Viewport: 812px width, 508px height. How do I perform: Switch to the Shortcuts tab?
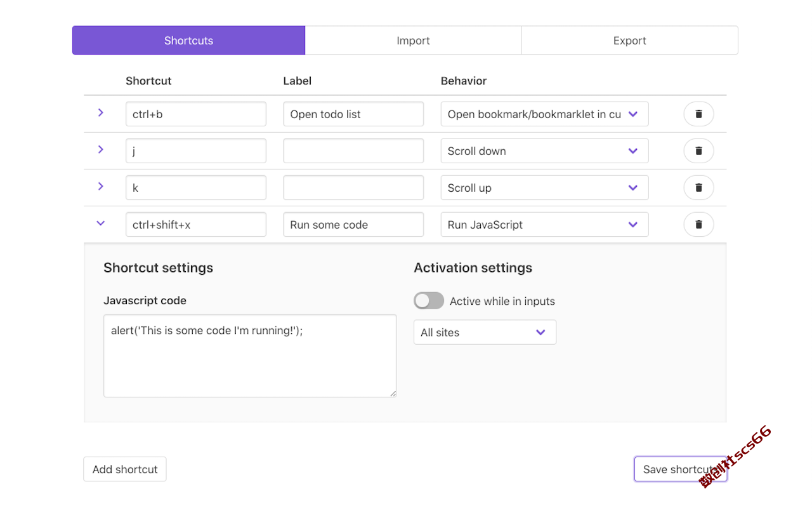188,41
